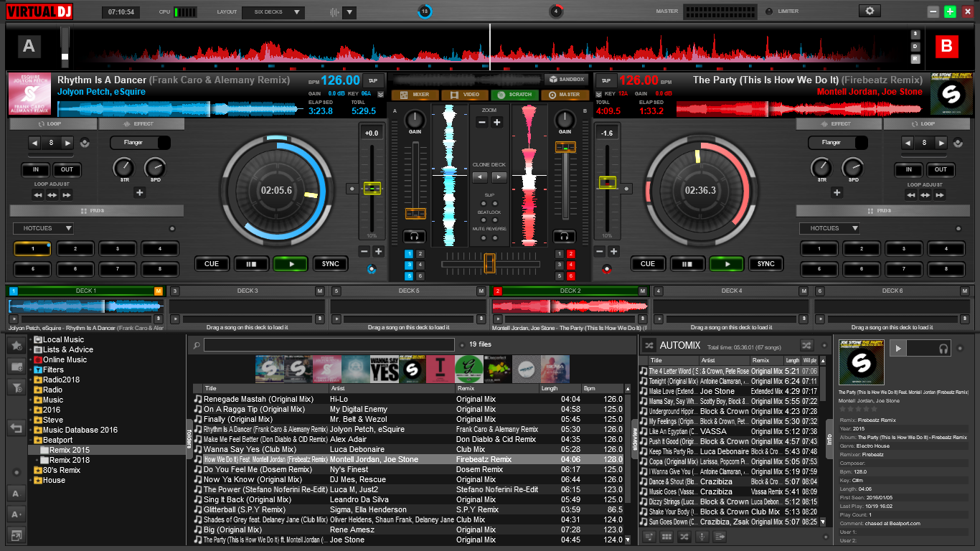This screenshot has width=980, height=551.
Task: Click the browser search input field
Action: pos(329,345)
